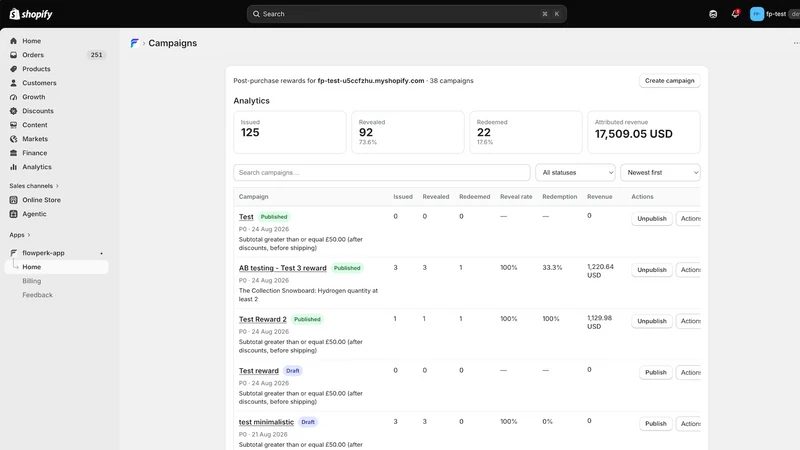800x450 pixels.
Task: Click the Revealed 92 analytics card
Action: tap(408, 132)
